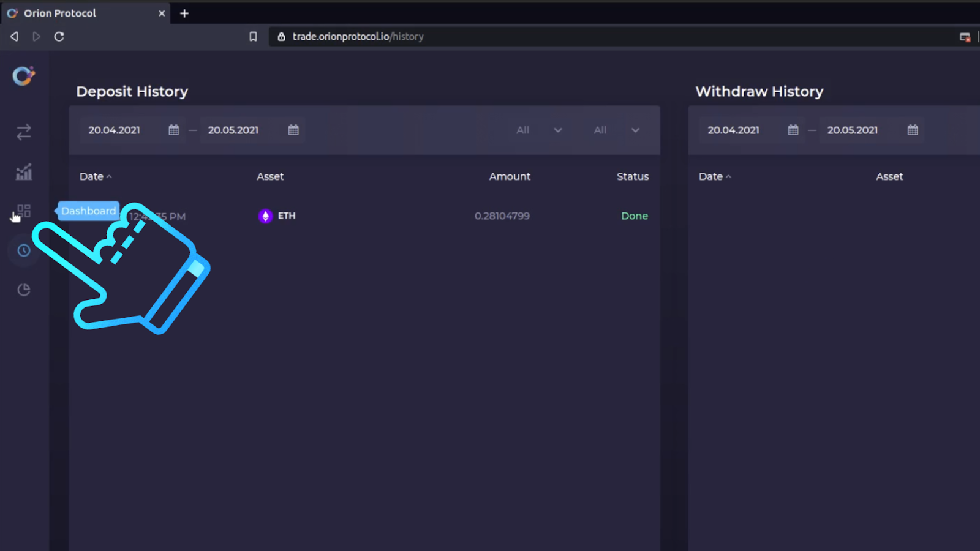Edit Deposit History end date 20.05.2021
This screenshot has height=551, width=980.
(233, 130)
